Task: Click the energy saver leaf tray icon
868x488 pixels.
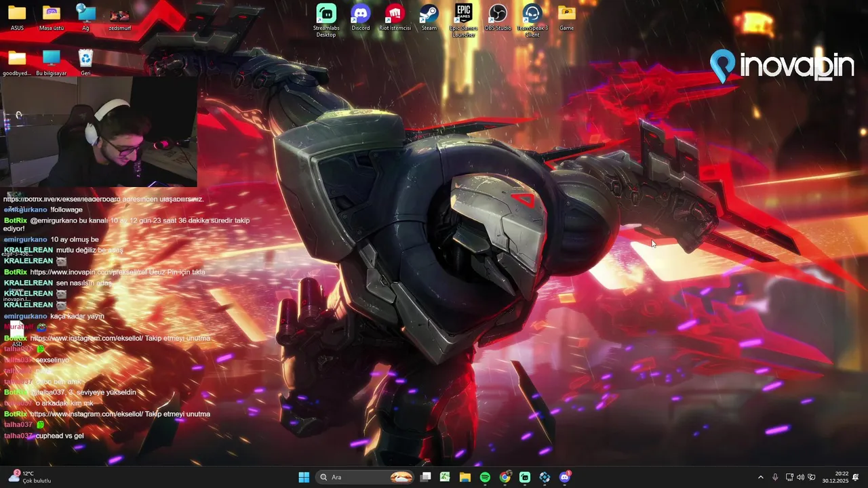Action: point(812,477)
